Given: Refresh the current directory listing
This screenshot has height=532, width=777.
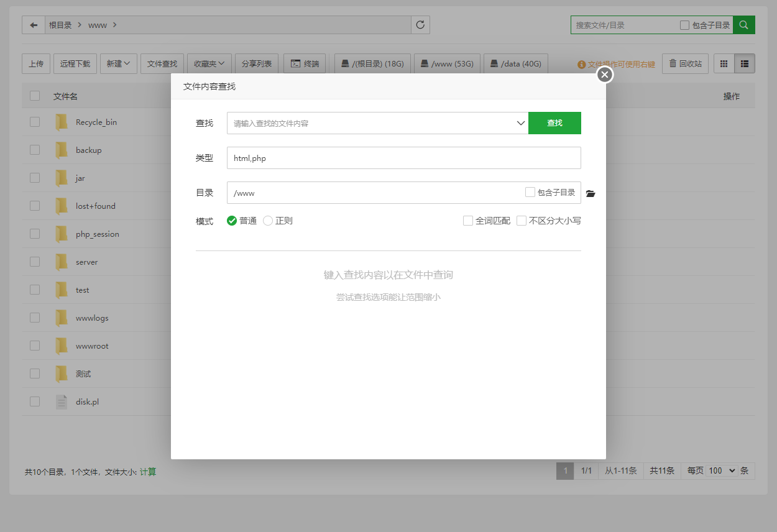Looking at the screenshot, I should click(x=420, y=25).
